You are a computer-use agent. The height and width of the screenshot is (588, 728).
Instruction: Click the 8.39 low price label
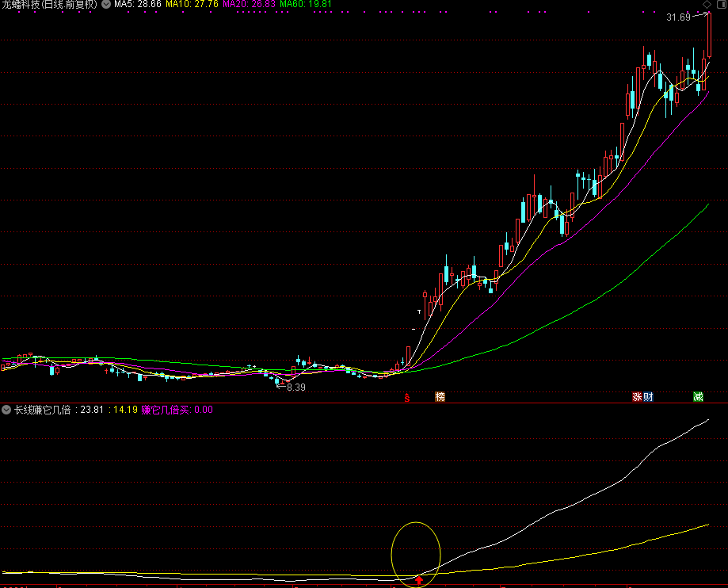296,387
